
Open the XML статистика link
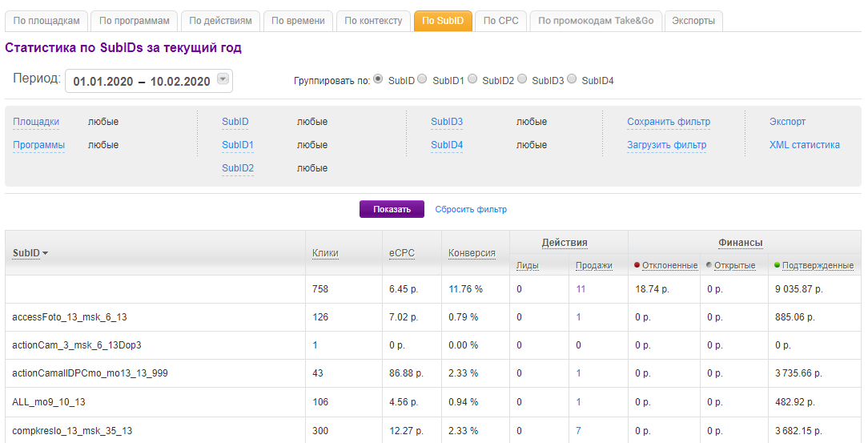pyautogui.click(x=804, y=145)
